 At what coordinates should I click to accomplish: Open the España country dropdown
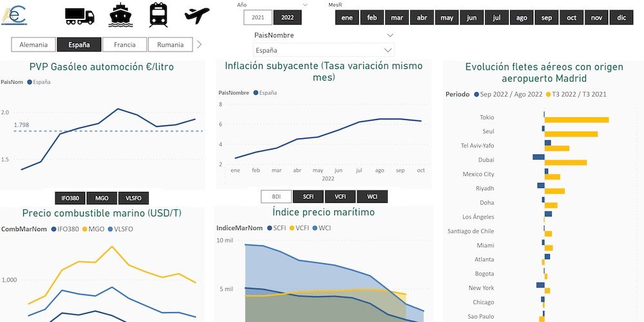pos(323,50)
